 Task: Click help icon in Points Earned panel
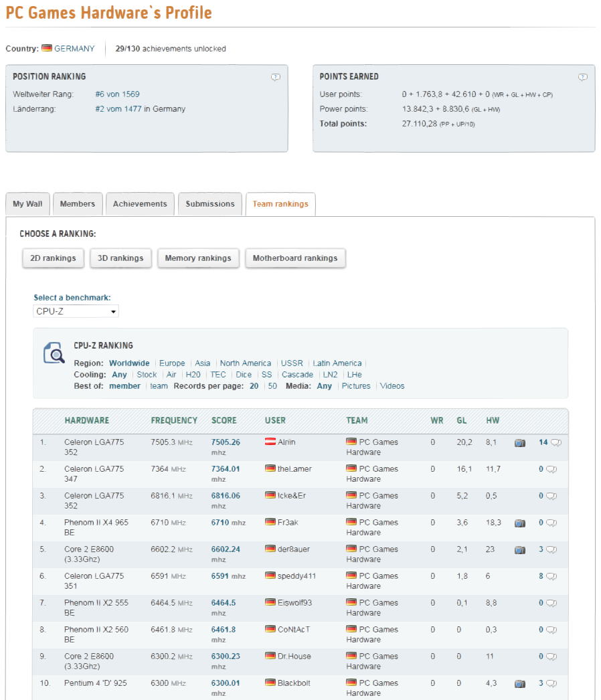[x=582, y=77]
